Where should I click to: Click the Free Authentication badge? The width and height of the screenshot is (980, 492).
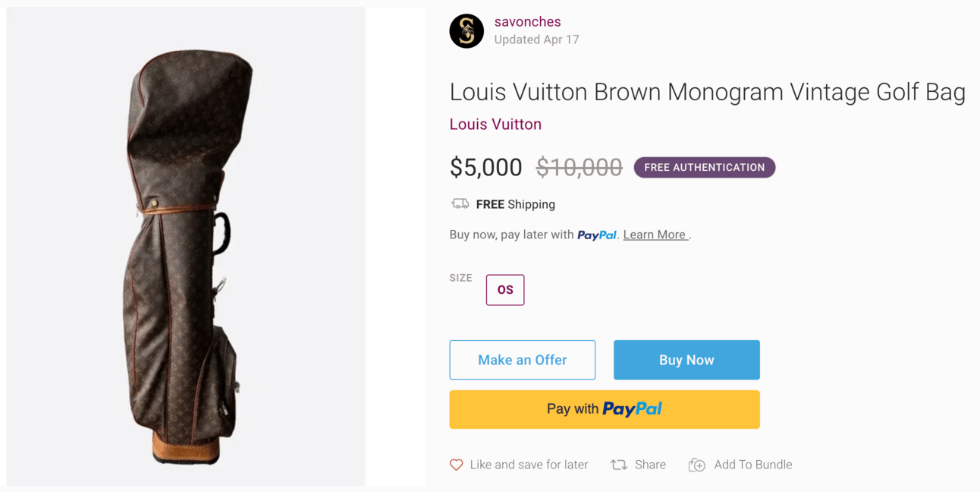(705, 168)
